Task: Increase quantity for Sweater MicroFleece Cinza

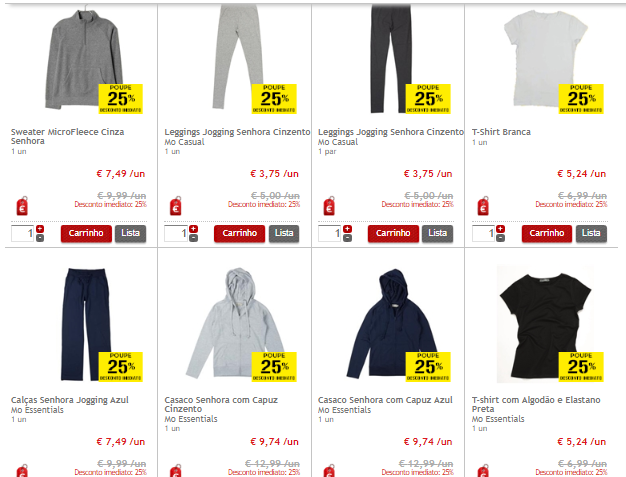Action: tap(40, 229)
